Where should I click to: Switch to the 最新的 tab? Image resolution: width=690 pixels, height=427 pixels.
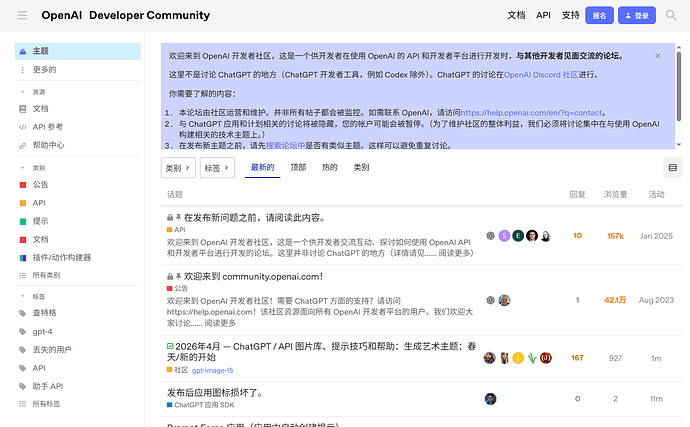click(x=262, y=167)
